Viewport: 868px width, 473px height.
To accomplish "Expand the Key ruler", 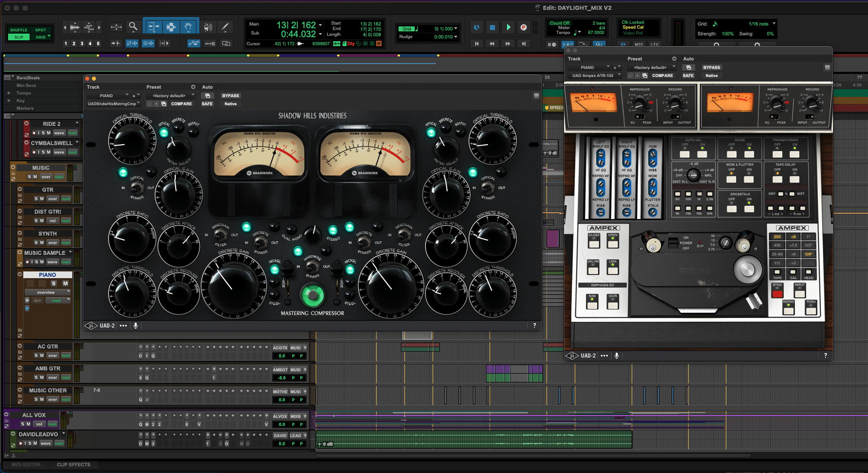I will (x=9, y=101).
